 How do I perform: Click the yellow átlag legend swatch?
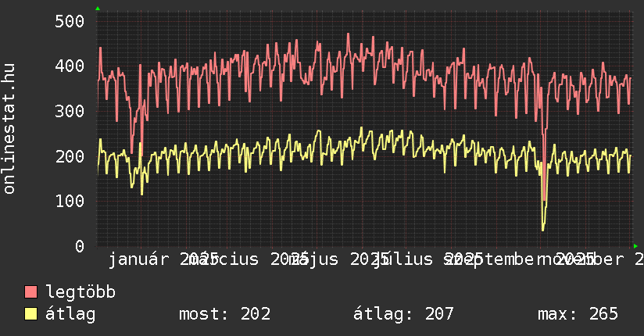30,315
